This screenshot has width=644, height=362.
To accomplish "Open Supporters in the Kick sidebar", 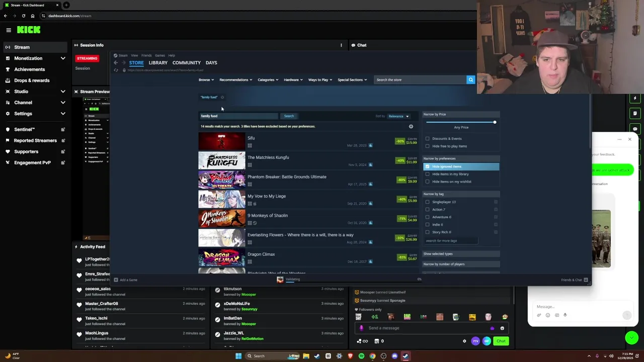I will pos(26,151).
